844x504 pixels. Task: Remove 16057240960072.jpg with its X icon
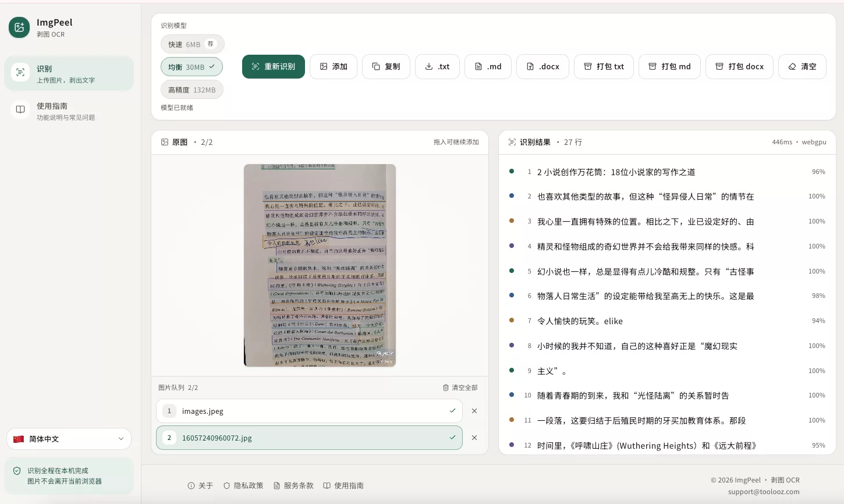pos(474,438)
